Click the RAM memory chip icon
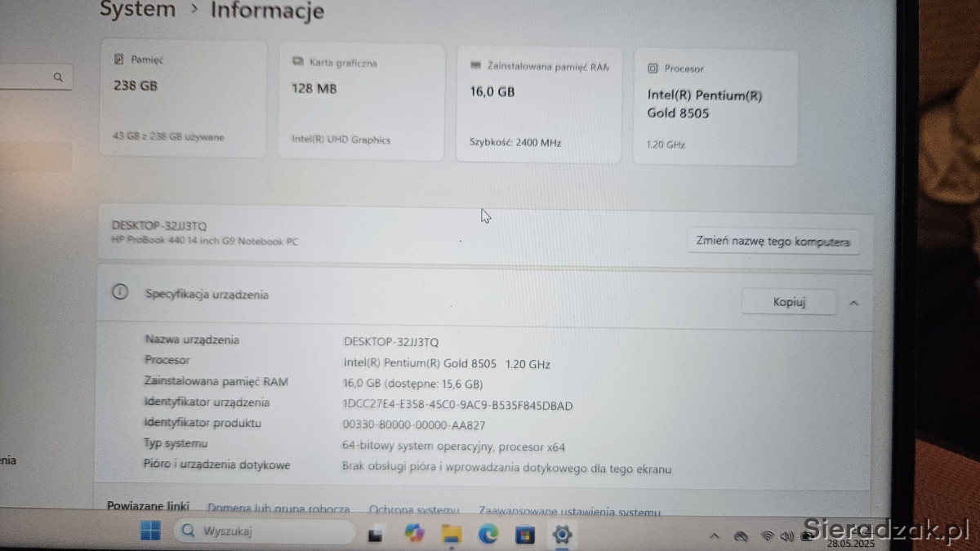 (475, 65)
